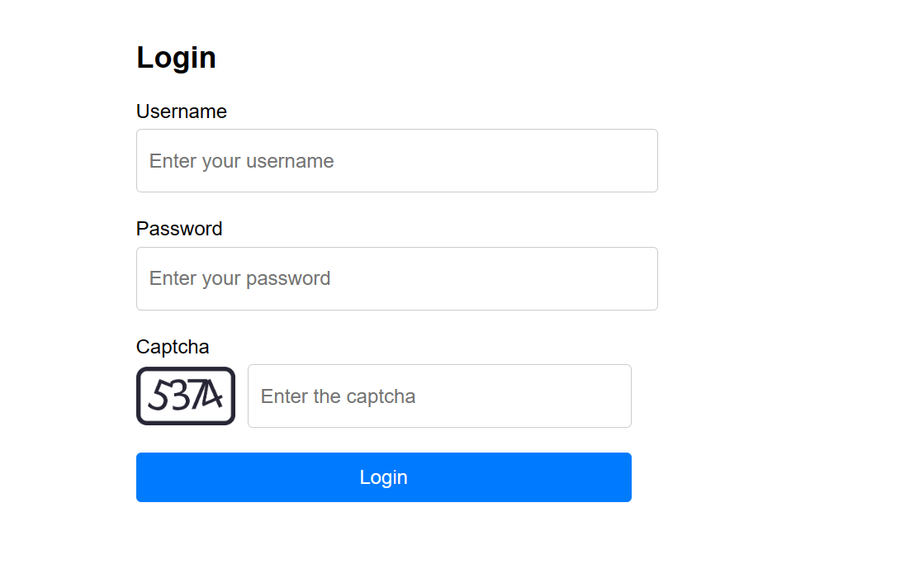Click the bold Login title at top
This screenshot has width=924, height=569.
tap(176, 58)
